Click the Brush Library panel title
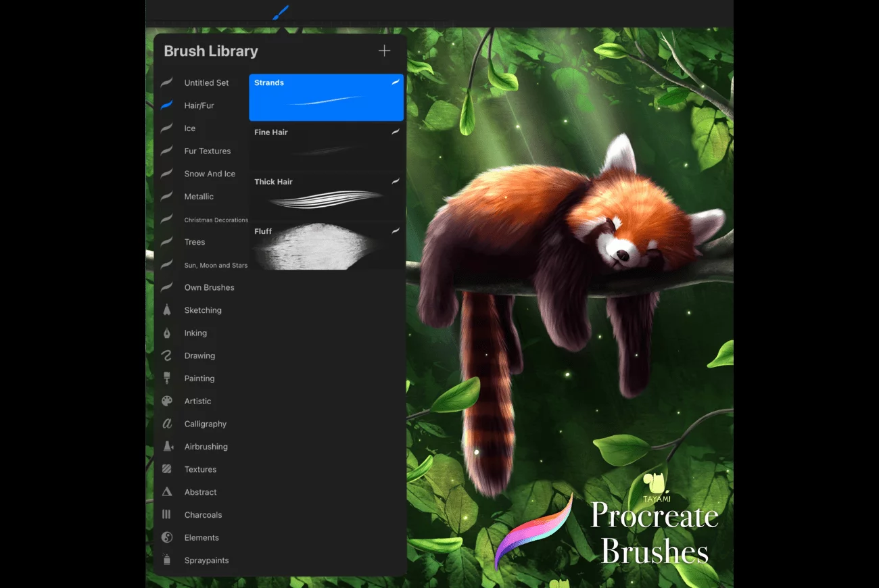The height and width of the screenshot is (588, 879). pyautogui.click(x=211, y=51)
